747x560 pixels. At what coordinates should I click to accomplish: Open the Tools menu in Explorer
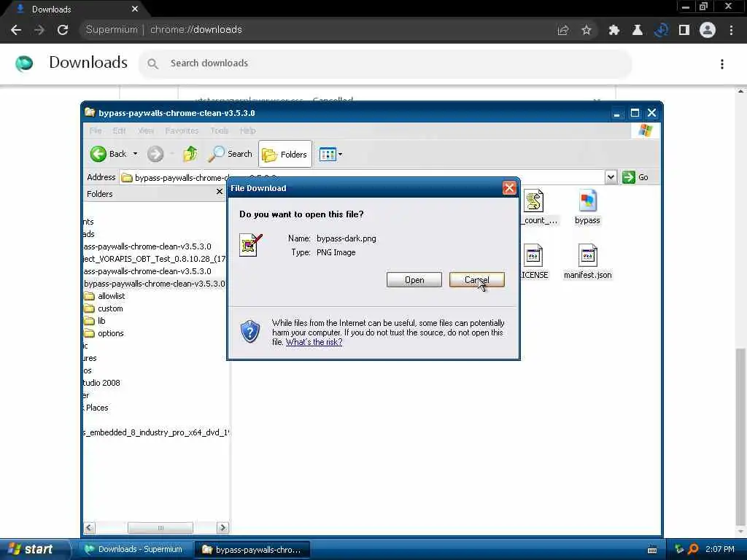pyautogui.click(x=219, y=131)
